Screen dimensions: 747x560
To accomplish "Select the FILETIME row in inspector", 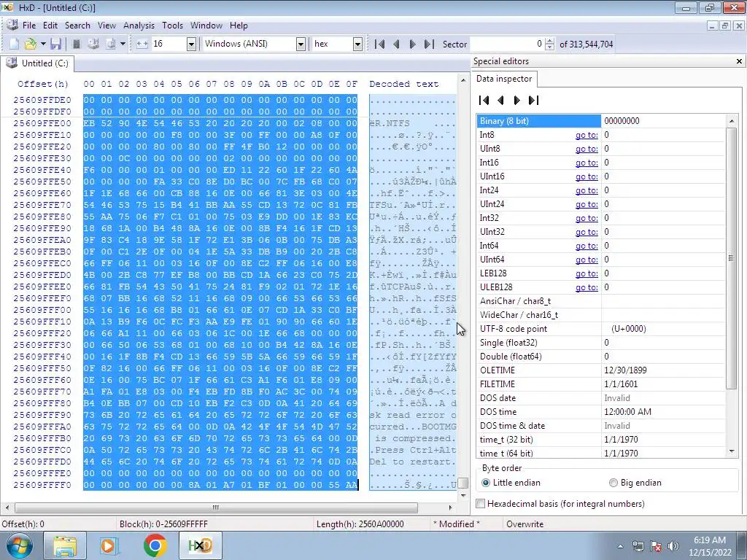I will pyautogui.click(x=601, y=384).
